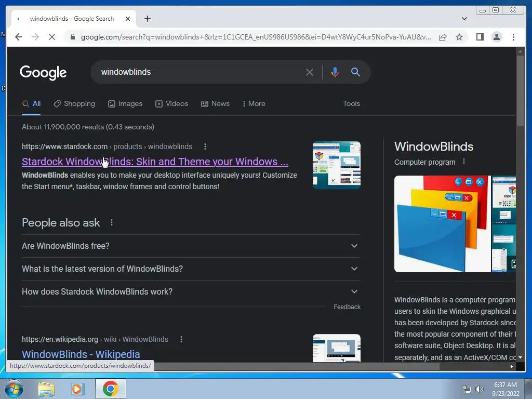Click 'About 11,900,000 results' text

coord(63,127)
